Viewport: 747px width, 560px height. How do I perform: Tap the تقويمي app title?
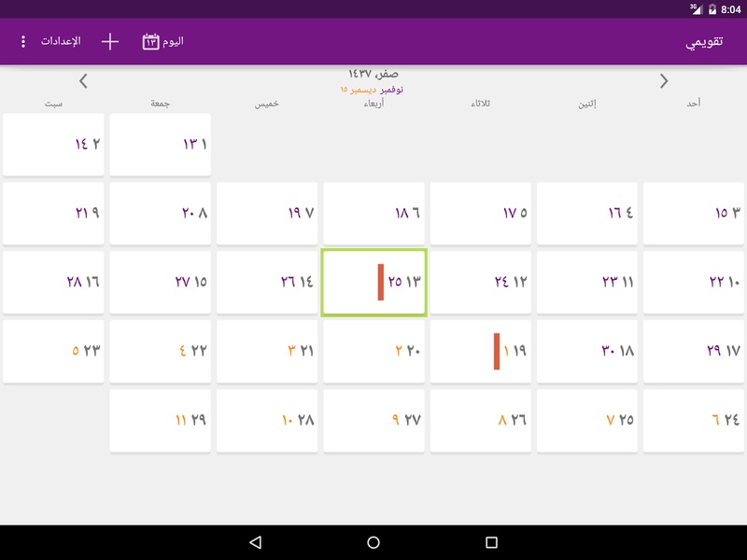click(704, 42)
